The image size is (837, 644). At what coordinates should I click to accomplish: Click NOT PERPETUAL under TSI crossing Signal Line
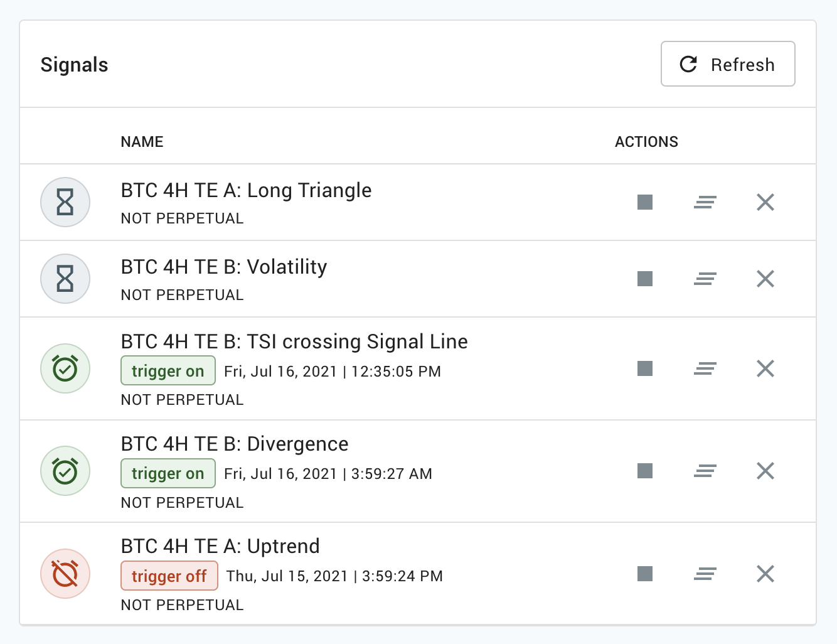click(x=183, y=400)
